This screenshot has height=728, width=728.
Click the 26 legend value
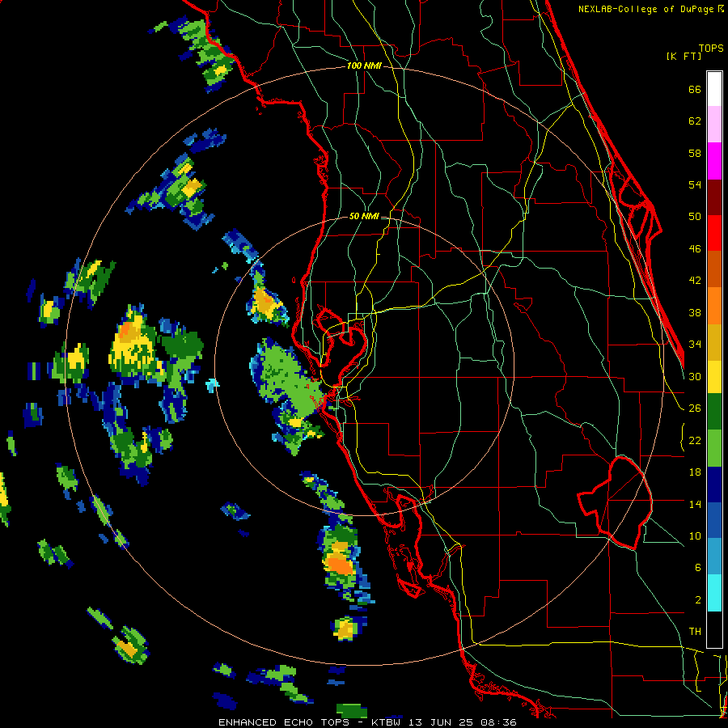695,408
